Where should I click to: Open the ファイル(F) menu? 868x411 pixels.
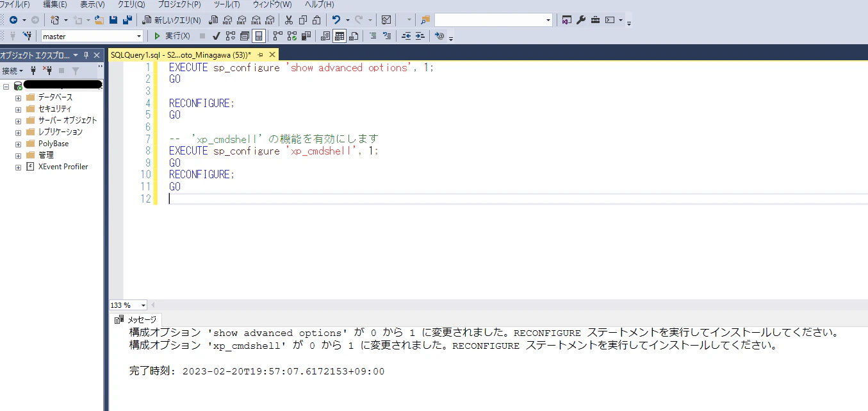pyautogui.click(x=15, y=4)
